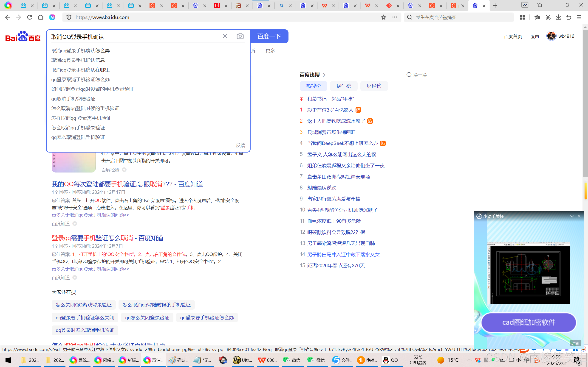Select suggestion 取消qq登录手机确认怎么弄
588x367 pixels.
coord(80,50)
